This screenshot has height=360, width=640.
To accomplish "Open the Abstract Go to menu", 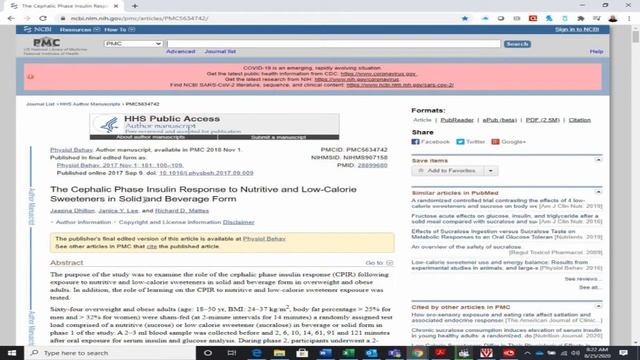I will point(379,263).
